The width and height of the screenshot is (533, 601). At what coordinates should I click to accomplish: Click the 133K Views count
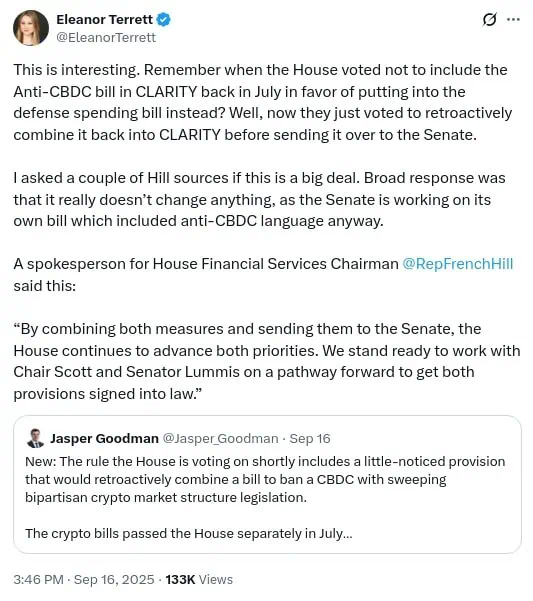(199, 580)
